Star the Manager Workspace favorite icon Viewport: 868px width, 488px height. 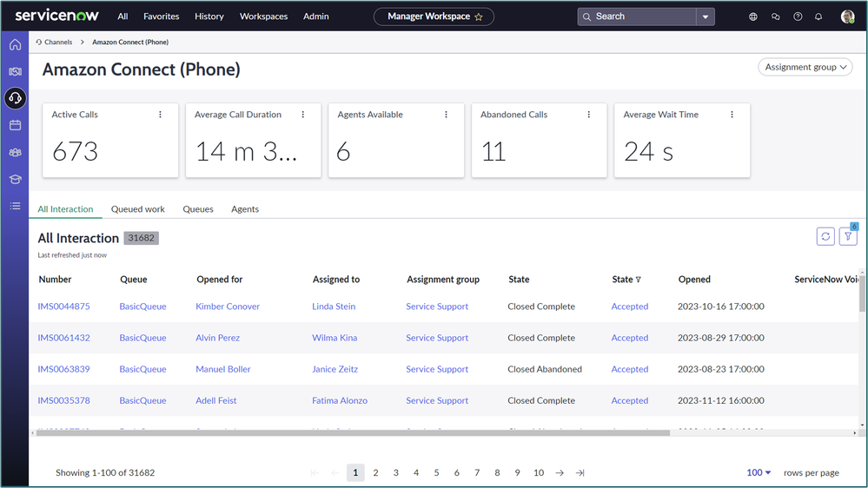pyautogui.click(x=479, y=16)
